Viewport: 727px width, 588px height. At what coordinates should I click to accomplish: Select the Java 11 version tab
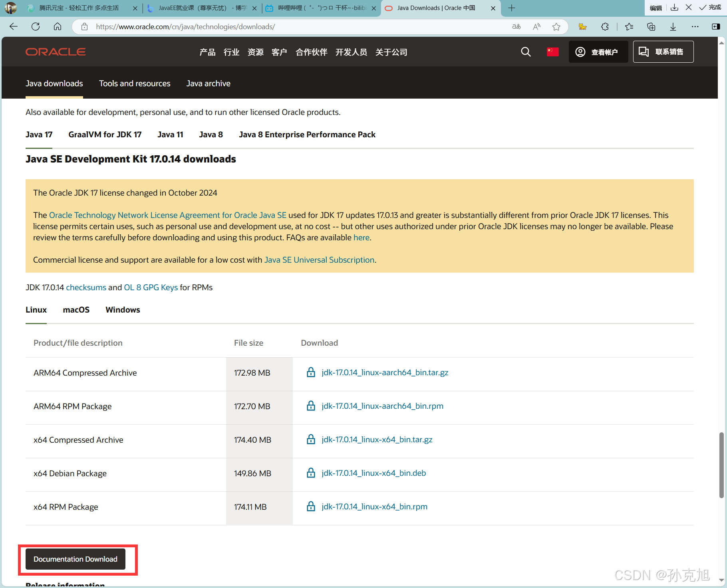(x=170, y=135)
